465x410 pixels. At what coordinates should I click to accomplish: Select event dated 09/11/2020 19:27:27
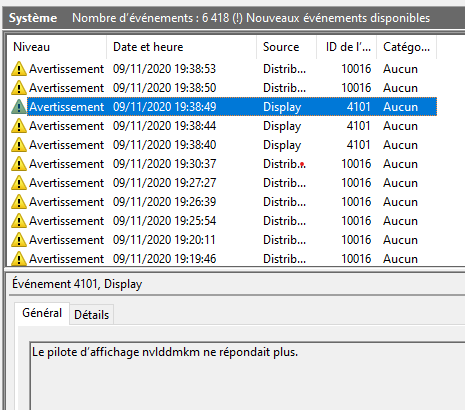223,183
